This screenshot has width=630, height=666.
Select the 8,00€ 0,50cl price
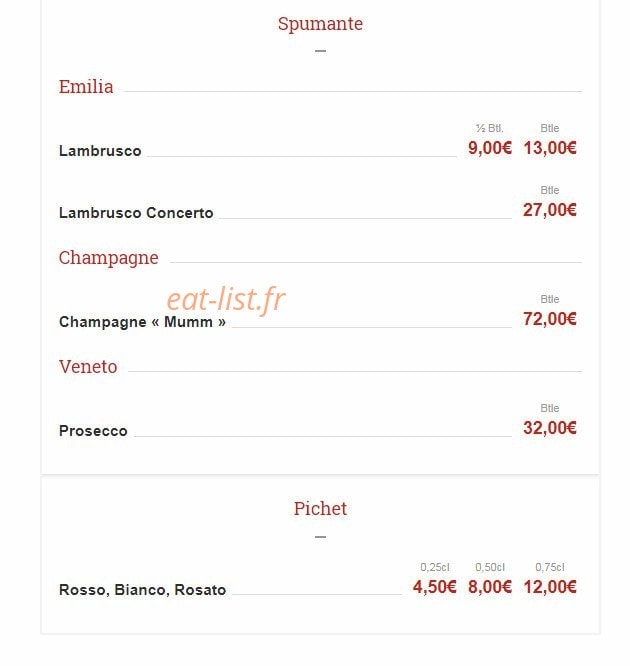490,587
